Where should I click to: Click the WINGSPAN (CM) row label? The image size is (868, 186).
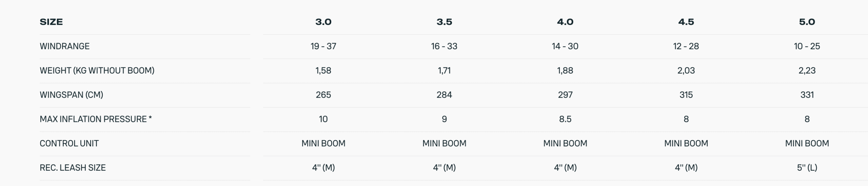[71, 95]
